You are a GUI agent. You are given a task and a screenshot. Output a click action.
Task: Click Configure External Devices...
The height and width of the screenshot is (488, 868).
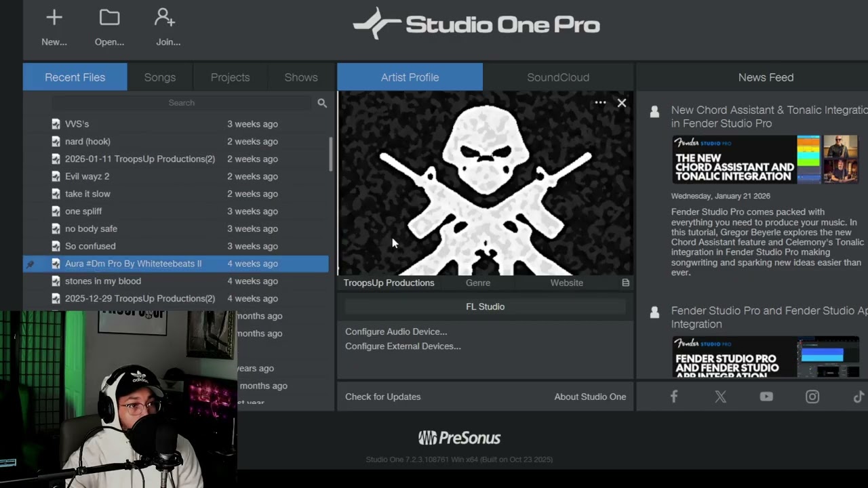tap(403, 346)
